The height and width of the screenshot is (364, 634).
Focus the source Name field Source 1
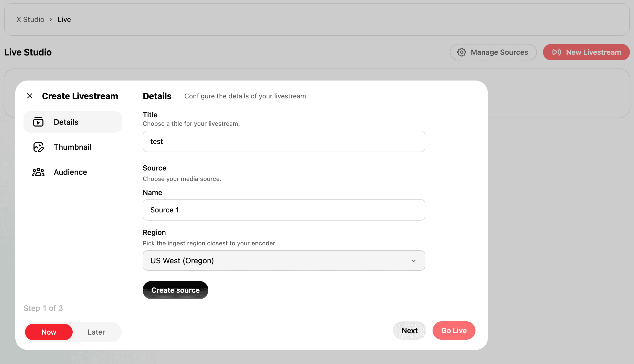coord(284,210)
